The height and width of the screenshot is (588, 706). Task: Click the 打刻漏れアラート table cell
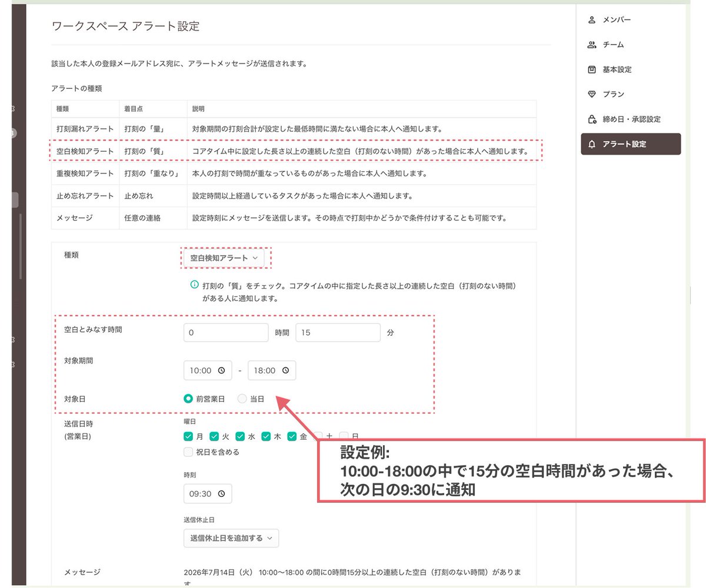85,129
